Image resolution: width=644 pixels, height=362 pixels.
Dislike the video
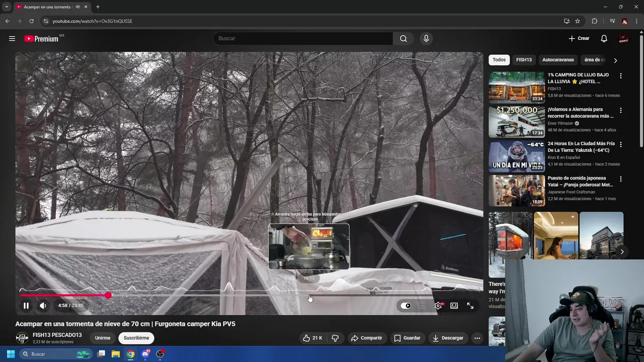pyautogui.click(x=335, y=338)
